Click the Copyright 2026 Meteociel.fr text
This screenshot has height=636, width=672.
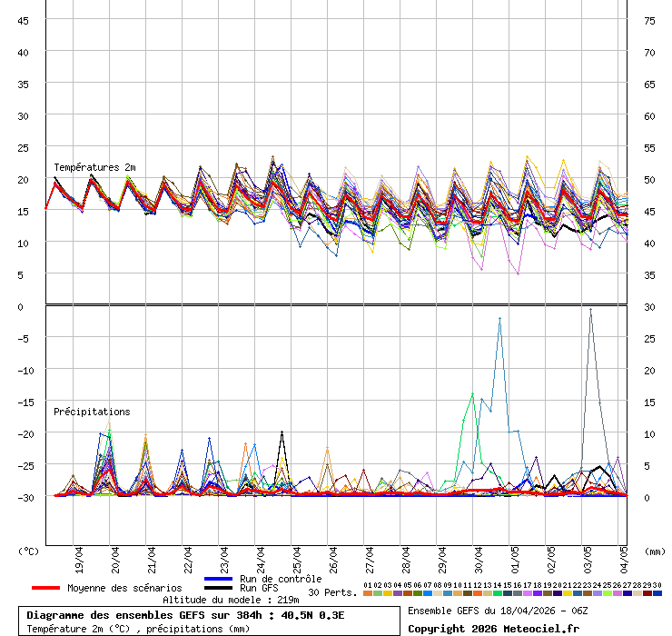point(493,628)
